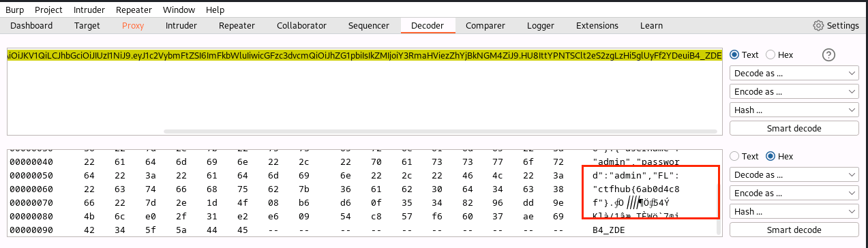Select hex row offset 00000040

[x=31, y=161]
